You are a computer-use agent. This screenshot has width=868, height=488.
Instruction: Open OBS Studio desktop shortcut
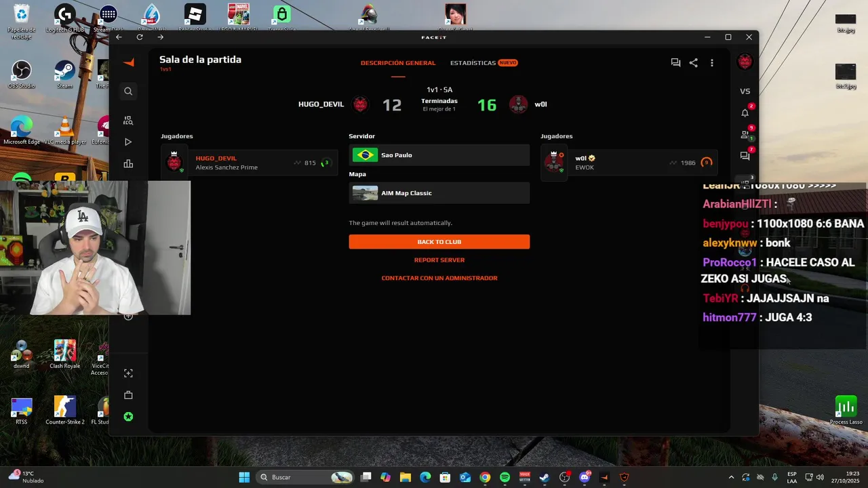[22, 75]
